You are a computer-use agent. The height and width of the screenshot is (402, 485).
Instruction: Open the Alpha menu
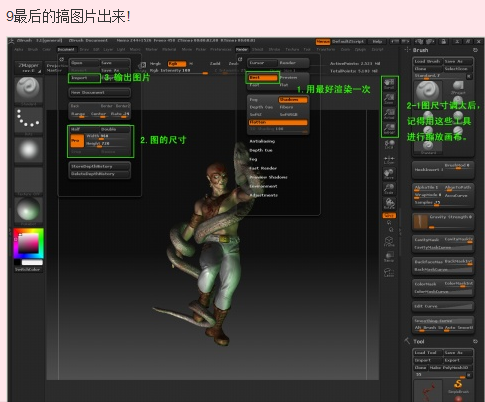tap(19, 49)
